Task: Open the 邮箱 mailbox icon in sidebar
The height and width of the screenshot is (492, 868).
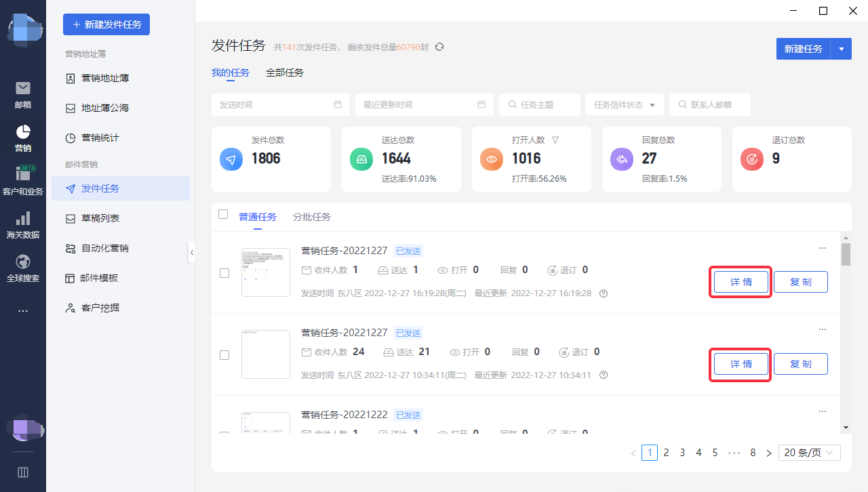Action: coord(23,88)
